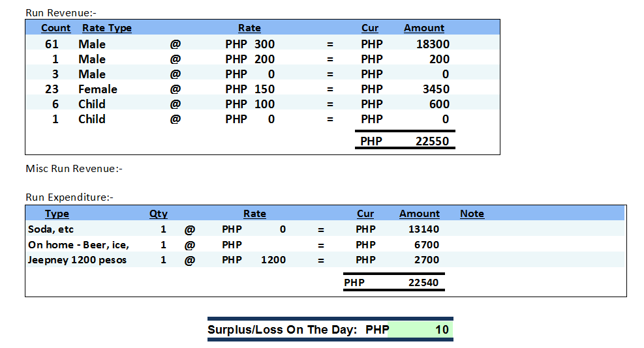Select the count value 61
This screenshot has height=348, width=644.
[52, 44]
